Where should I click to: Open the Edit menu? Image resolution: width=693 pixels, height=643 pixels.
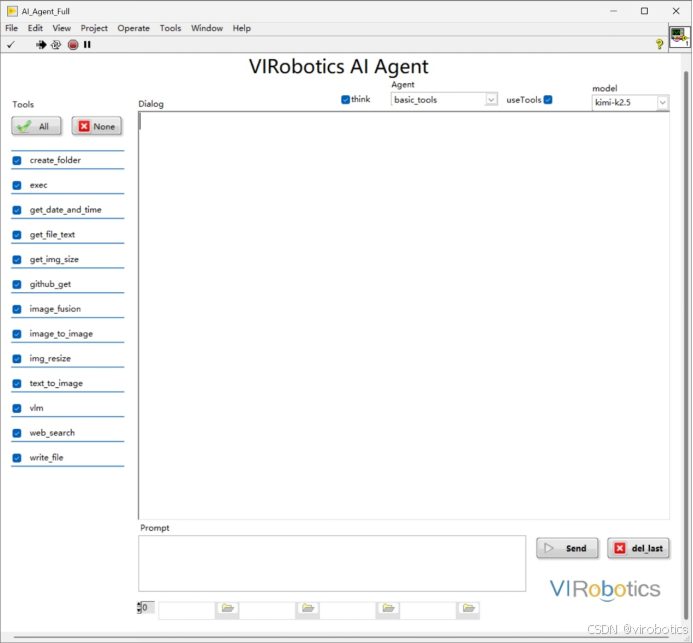pyautogui.click(x=35, y=28)
